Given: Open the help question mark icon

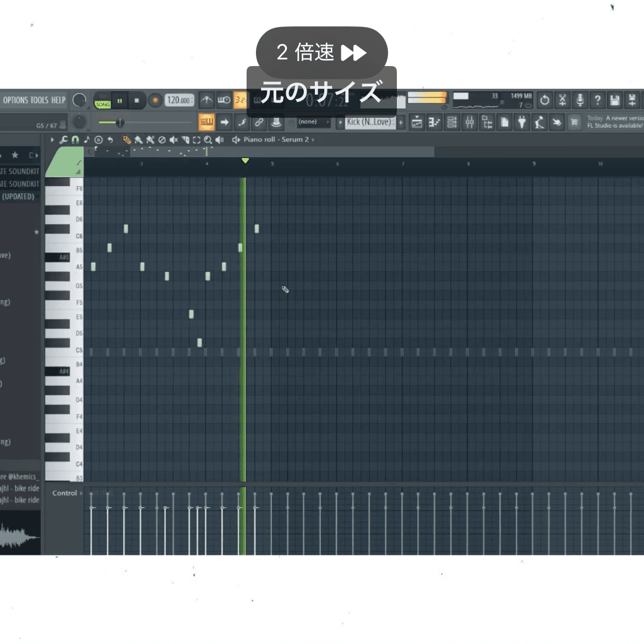Looking at the screenshot, I should pos(598,100).
